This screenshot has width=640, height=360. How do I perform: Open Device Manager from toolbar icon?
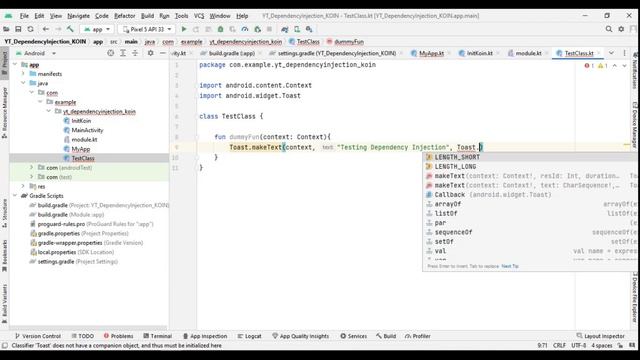pos(297,29)
